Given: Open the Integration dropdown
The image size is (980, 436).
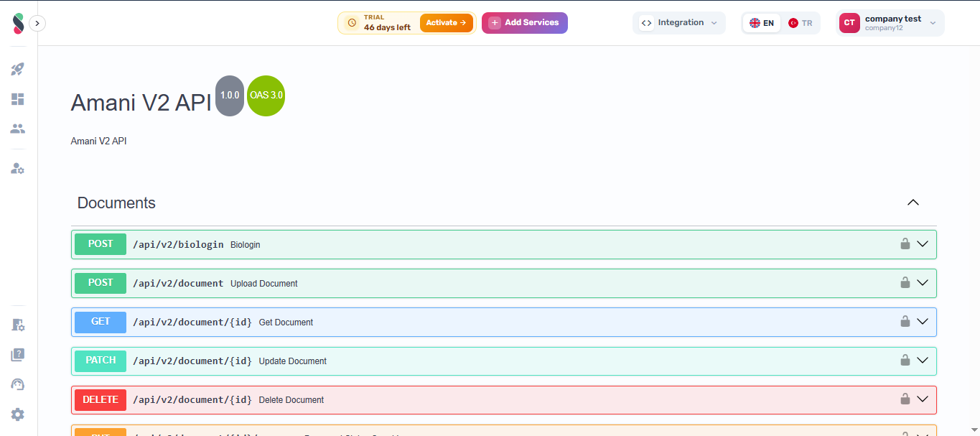Looking at the screenshot, I should [x=679, y=23].
